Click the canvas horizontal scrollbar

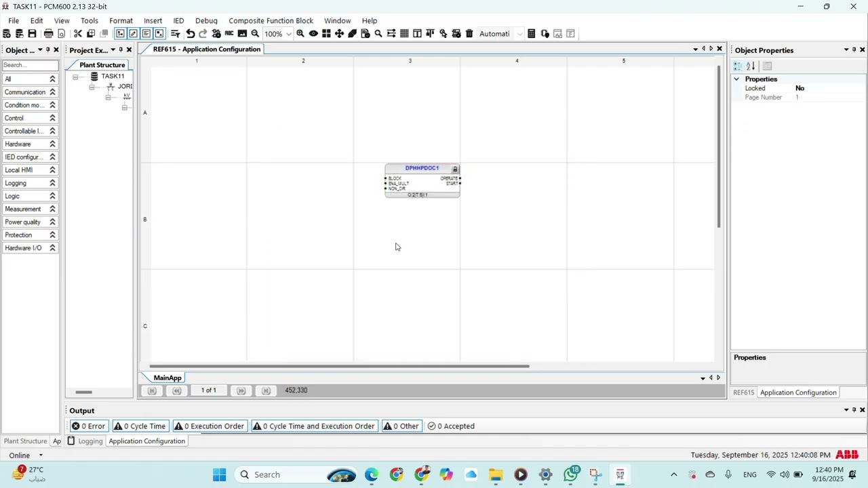click(x=339, y=366)
